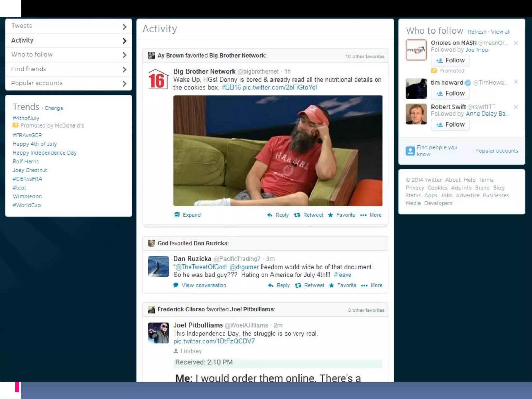
Task: Click Change next to Trends heading
Action: [54, 108]
